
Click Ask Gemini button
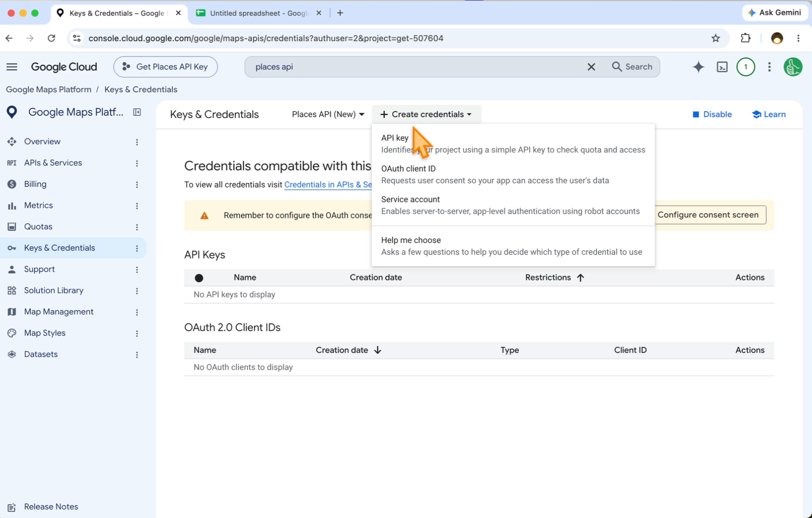(774, 13)
